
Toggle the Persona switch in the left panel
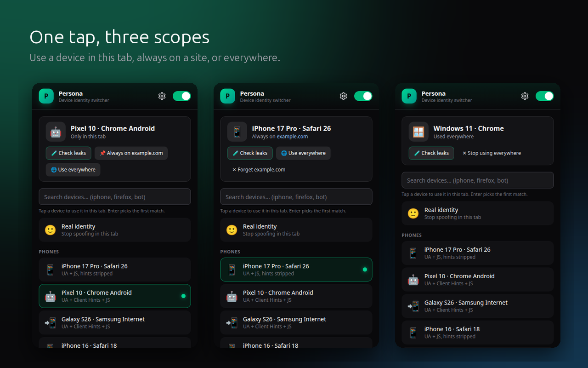point(181,96)
